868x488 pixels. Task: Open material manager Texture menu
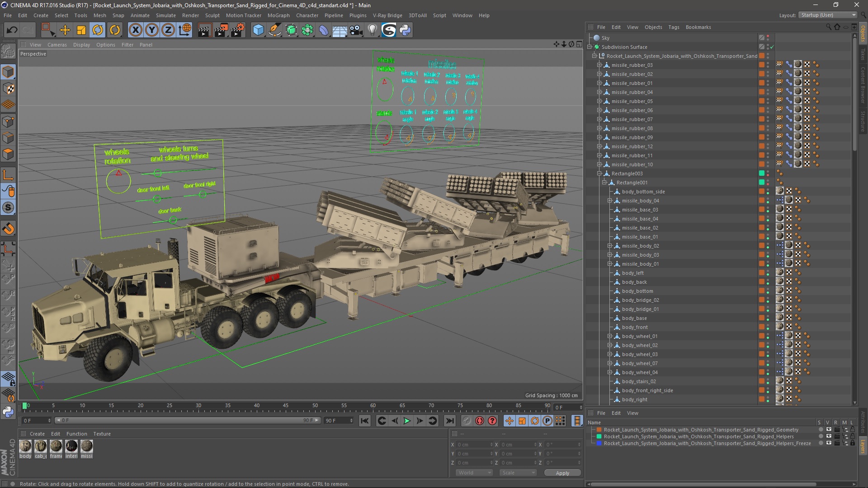point(102,434)
